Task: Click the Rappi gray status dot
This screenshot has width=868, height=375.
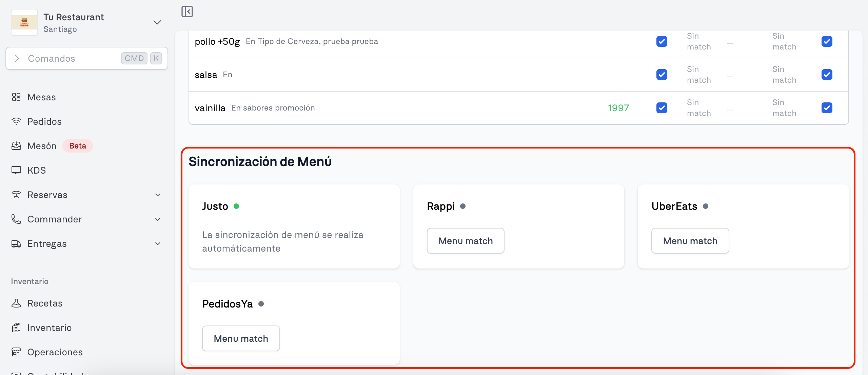Action: (463, 206)
